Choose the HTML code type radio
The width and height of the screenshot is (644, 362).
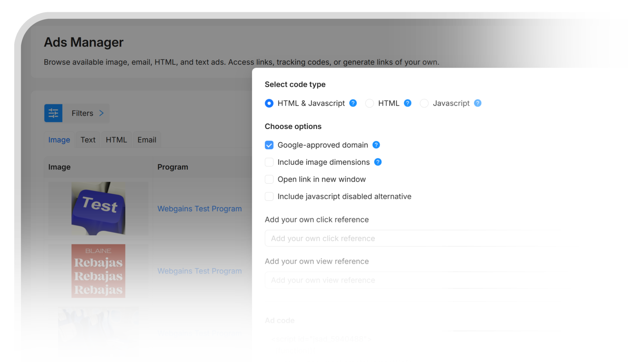370,103
